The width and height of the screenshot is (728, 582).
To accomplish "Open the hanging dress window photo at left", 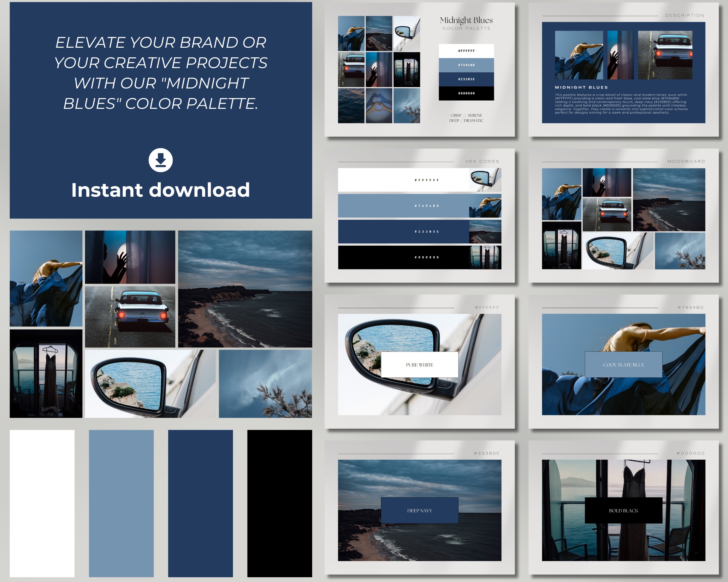I will coord(46,373).
